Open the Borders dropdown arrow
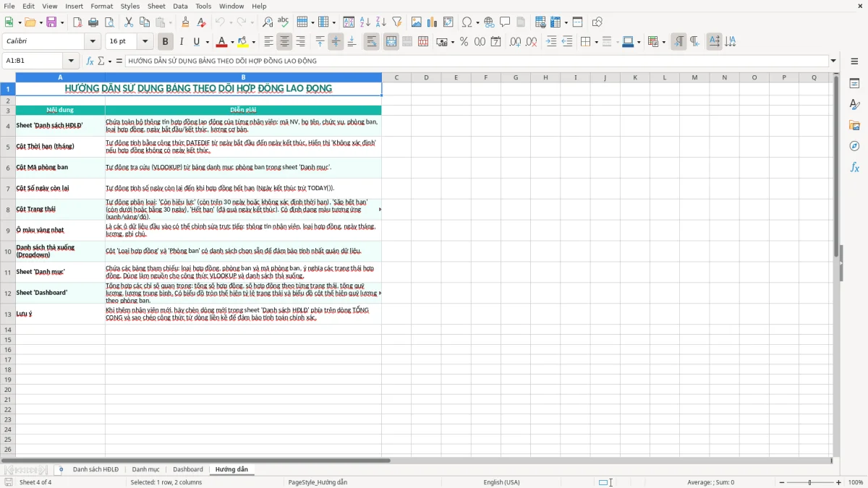Screen dimensions: 868x488 pyautogui.click(x=596, y=42)
